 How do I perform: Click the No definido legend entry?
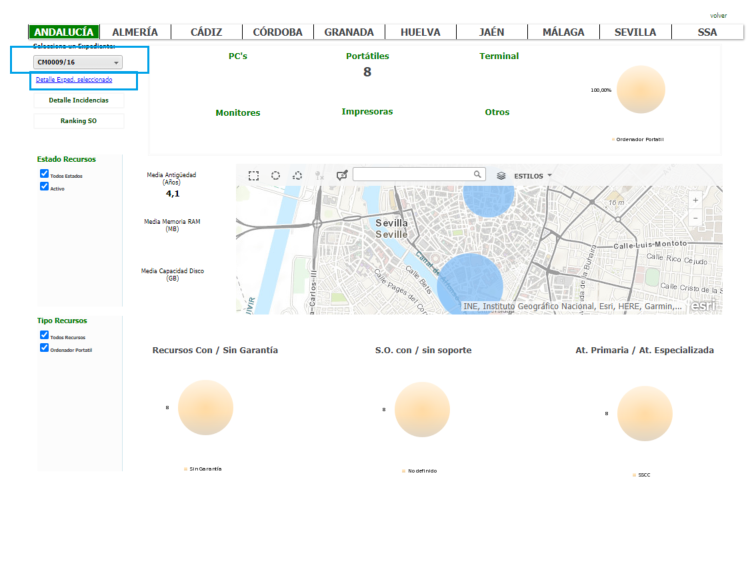click(x=419, y=471)
